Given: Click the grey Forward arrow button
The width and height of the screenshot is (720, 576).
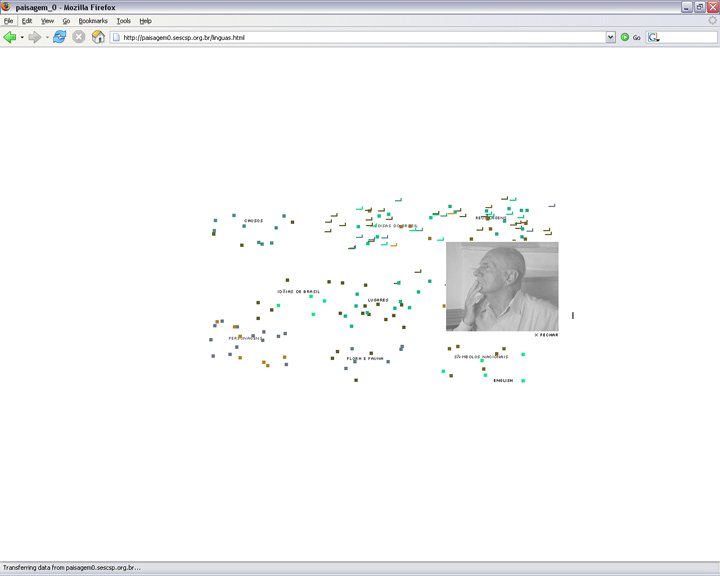Looking at the screenshot, I should pos(34,37).
